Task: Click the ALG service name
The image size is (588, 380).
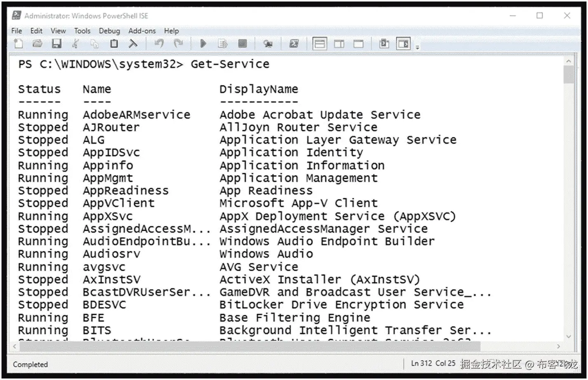Action: (94, 140)
